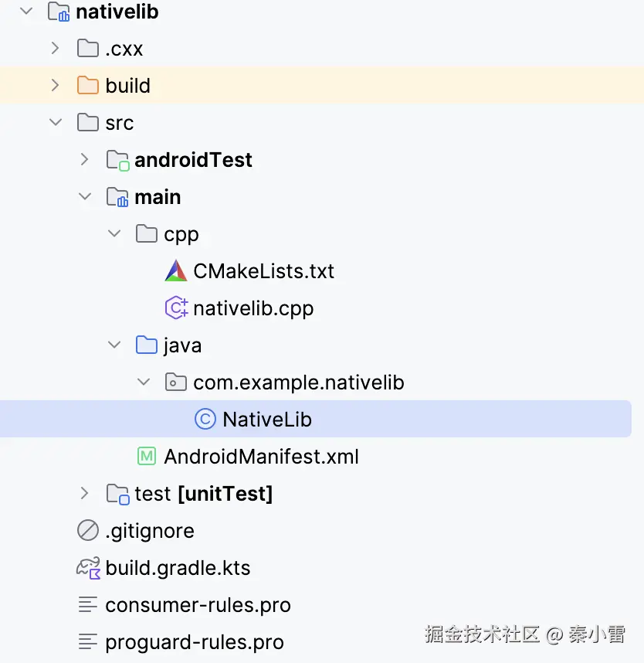This screenshot has height=663, width=644.
Task: Expand the .cxx folder
Action: point(55,49)
